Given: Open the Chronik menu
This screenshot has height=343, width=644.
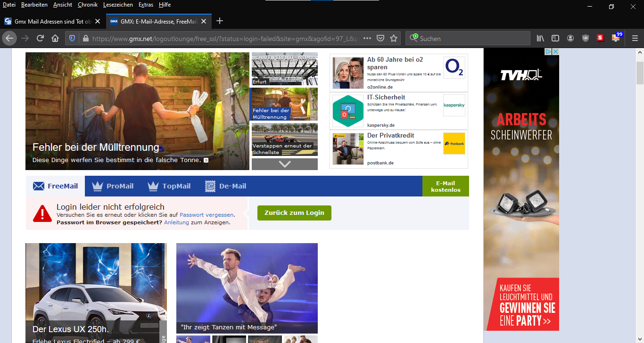Looking at the screenshot, I should (x=88, y=5).
